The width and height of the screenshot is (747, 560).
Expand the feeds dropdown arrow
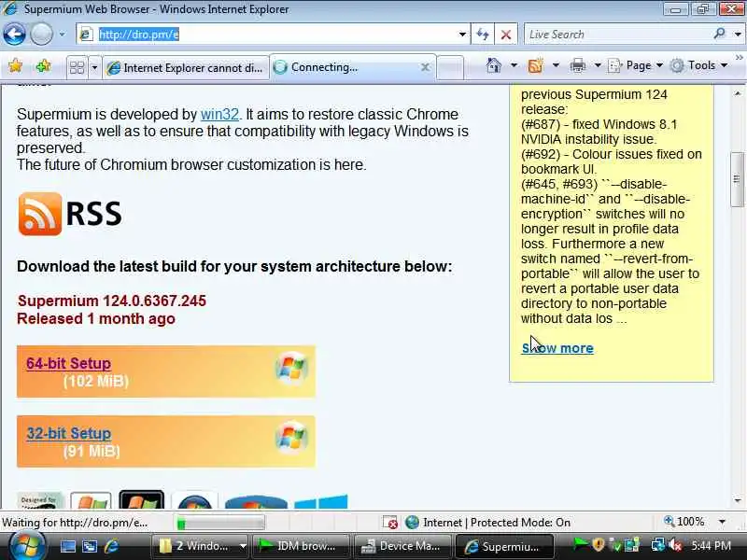[556, 65]
